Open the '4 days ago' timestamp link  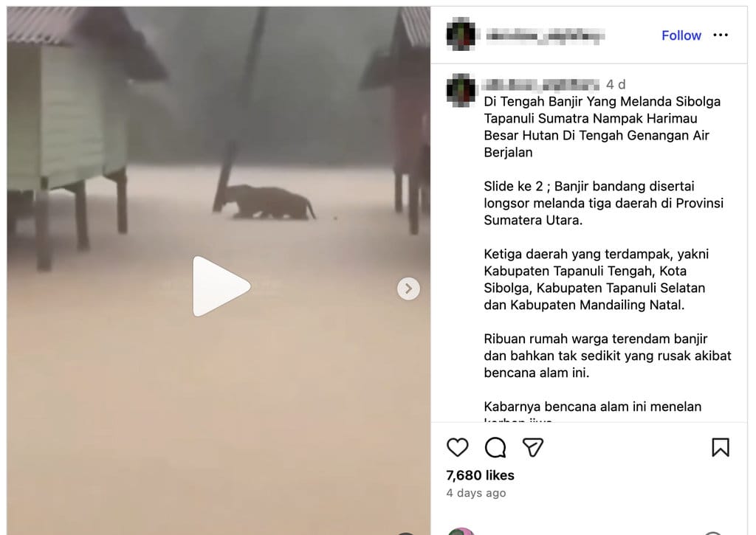tap(476, 493)
